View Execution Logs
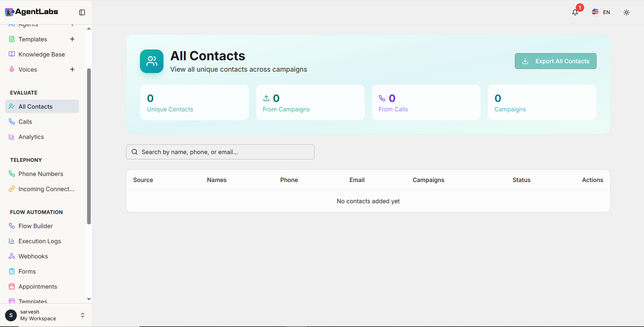The image size is (644, 327). [39, 241]
